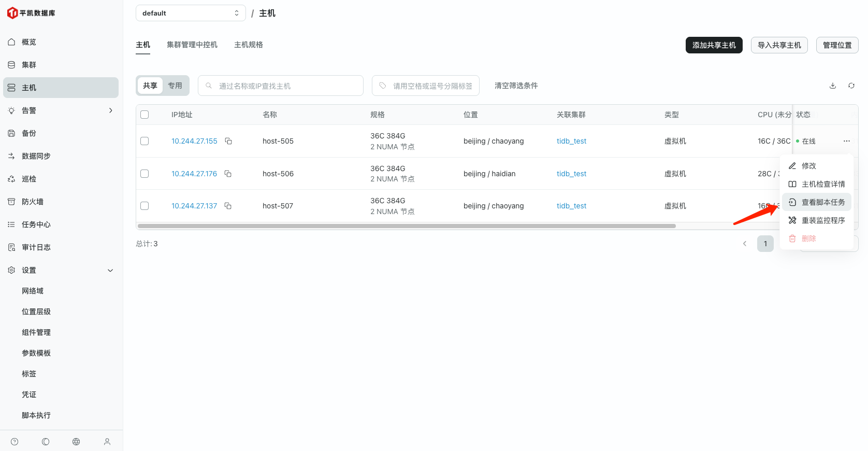Open the user profile icon
The width and height of the screenshot is (868, 451).
(107, 442)
